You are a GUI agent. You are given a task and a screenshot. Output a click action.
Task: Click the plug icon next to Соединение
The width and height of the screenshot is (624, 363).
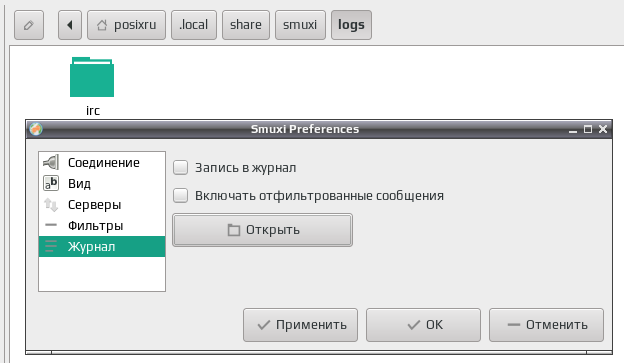51,162
